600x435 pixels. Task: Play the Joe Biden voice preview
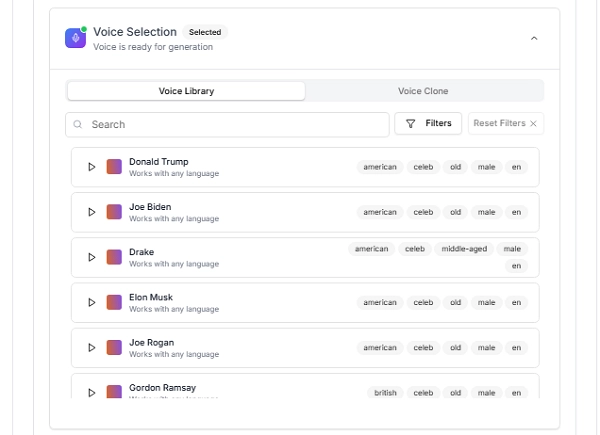coord(91,212)
